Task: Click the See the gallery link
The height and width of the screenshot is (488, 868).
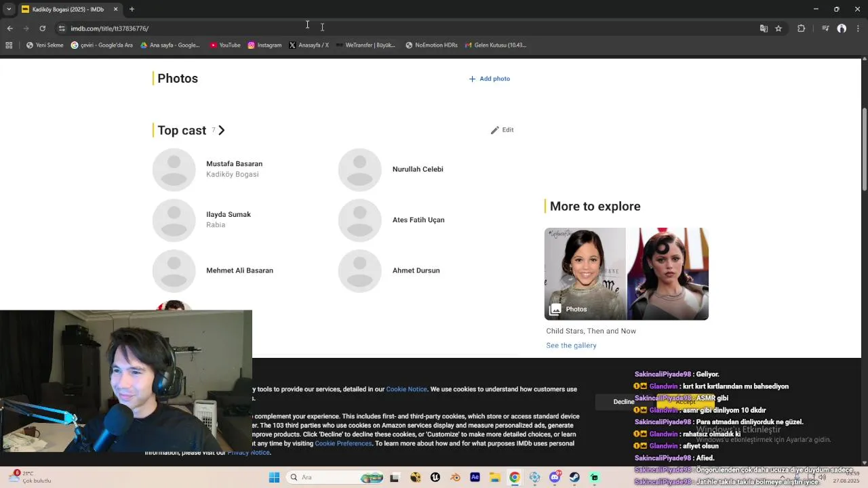Action: point(571,346)
